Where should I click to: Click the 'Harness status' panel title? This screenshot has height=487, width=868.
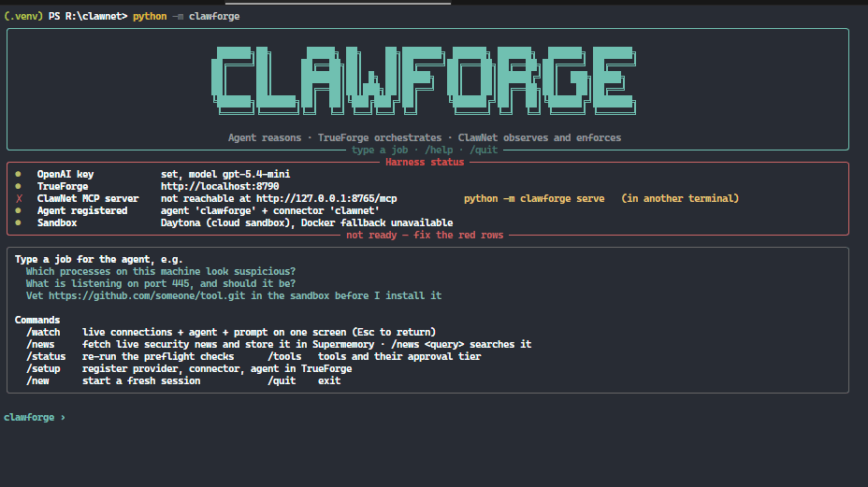coord(425,162)
